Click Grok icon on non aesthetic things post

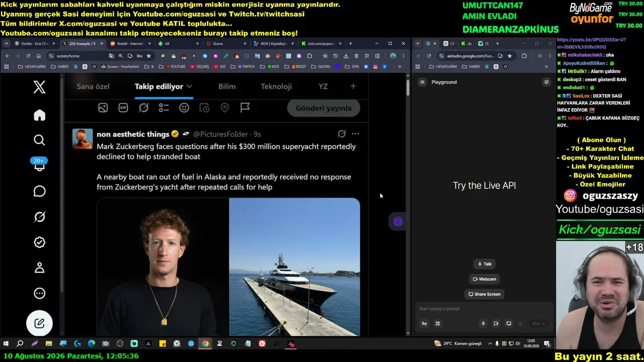click(342, 134)
